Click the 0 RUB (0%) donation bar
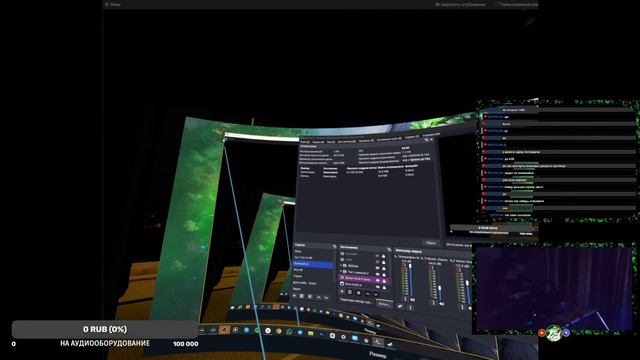 click(x=105, y=329)
